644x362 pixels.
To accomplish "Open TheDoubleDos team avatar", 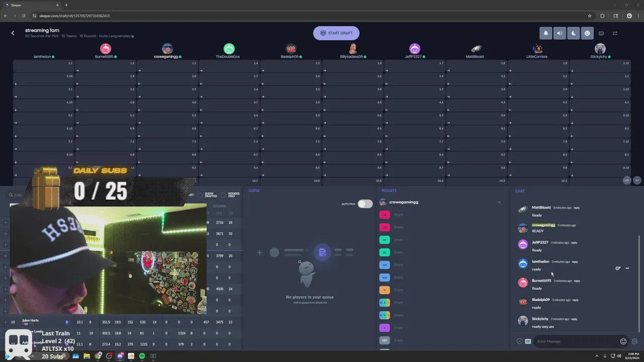I will [229, 49].
